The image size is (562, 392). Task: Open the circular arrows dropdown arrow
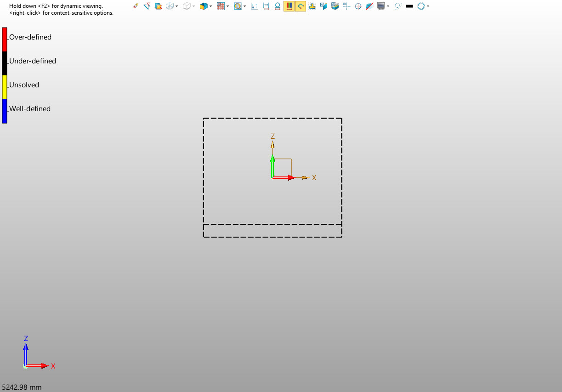(x=428, y=6)
